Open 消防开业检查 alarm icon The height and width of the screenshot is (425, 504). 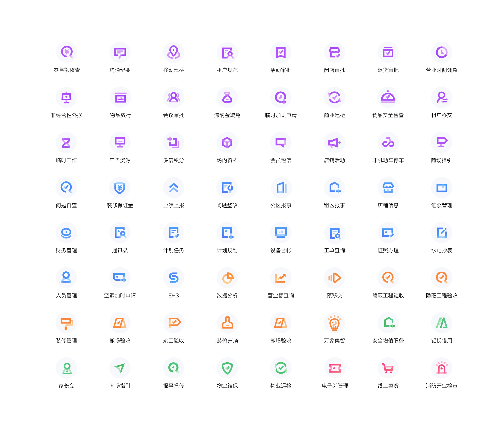[x=441, y=368]
